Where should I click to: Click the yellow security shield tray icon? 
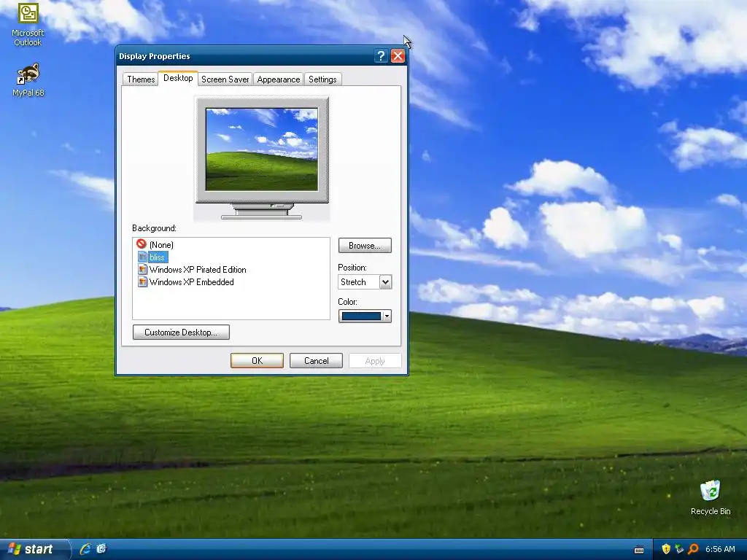pyautogui.click(x=666, y=549)
